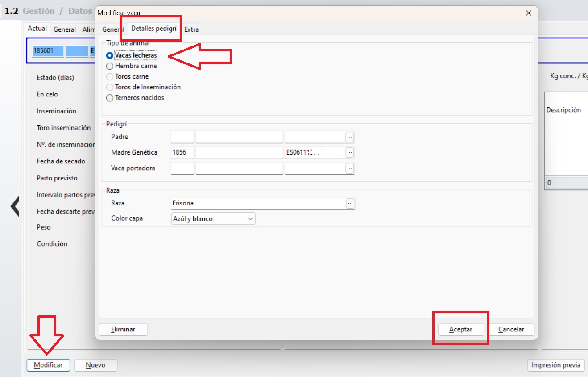Click the left navigation arrow chevron
Screen dimensions: 588x377
(x=15, y=206)
